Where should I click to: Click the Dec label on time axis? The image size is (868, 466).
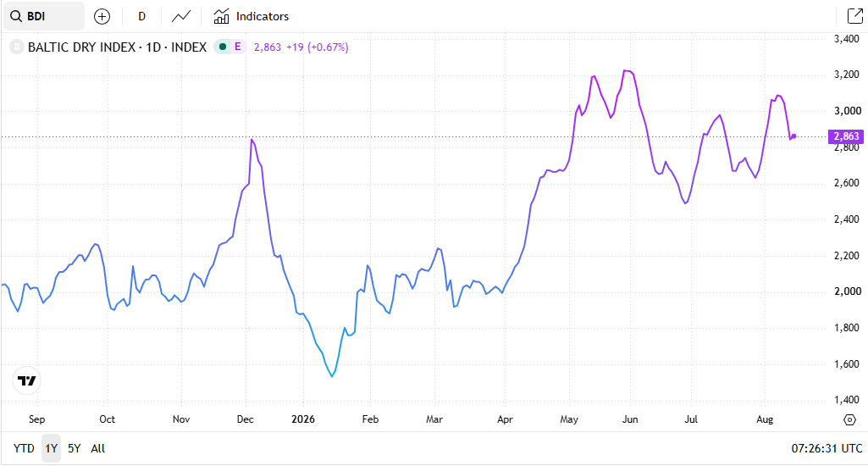(x=246, y=419)
